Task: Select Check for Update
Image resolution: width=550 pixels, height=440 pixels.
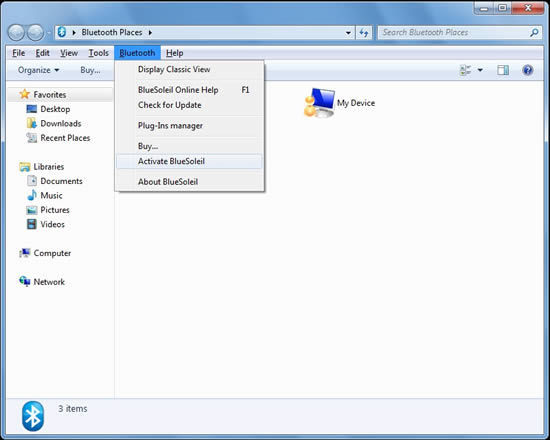Action: (x=189, y=105)
